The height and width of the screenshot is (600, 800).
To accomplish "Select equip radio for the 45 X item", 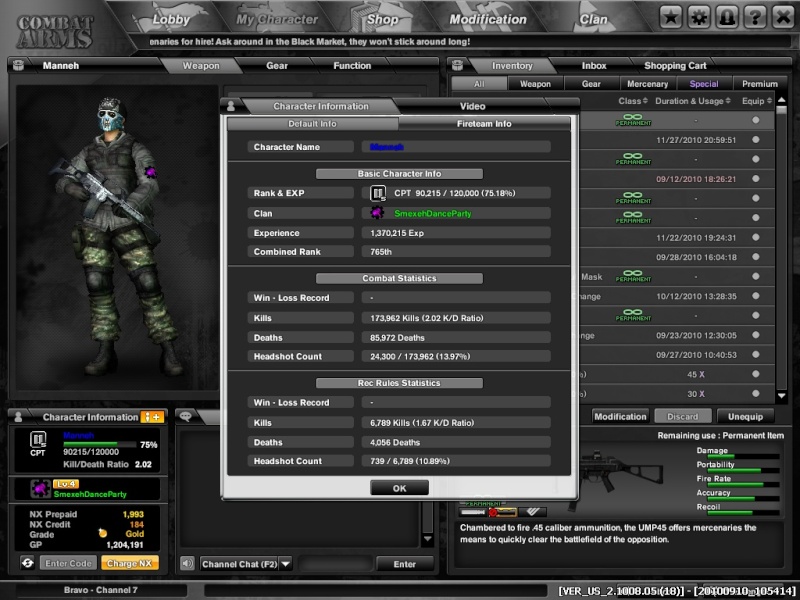I will [x=756, y=374].
